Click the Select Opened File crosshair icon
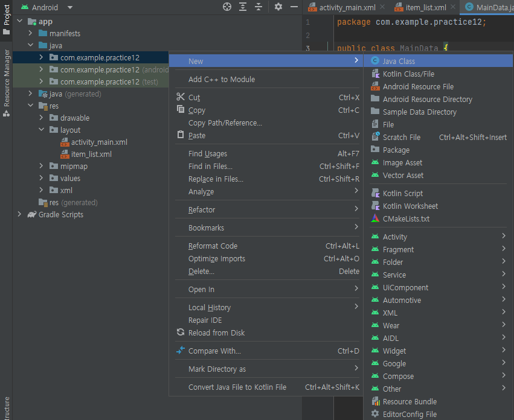This screenshot has height=420, width=514. 227,7
